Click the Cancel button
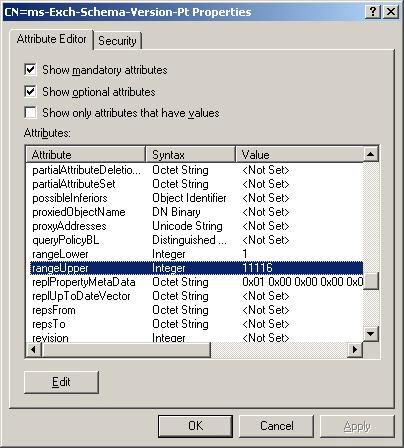 click(277, 426)
